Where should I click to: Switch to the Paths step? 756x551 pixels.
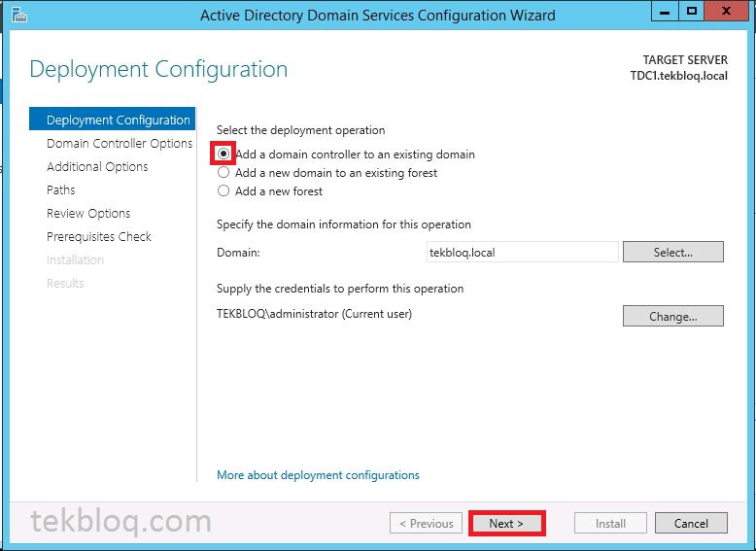tap(61, 189)
